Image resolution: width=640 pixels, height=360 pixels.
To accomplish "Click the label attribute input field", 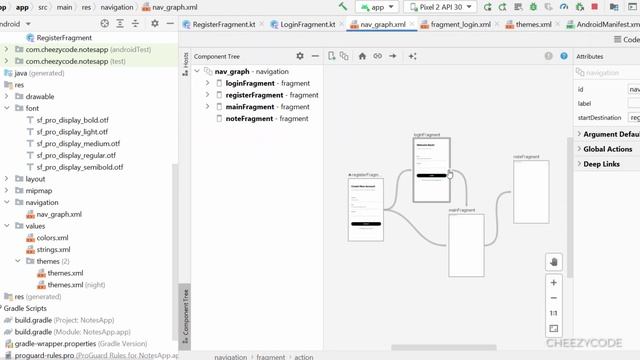I will (x=633, y=103).
